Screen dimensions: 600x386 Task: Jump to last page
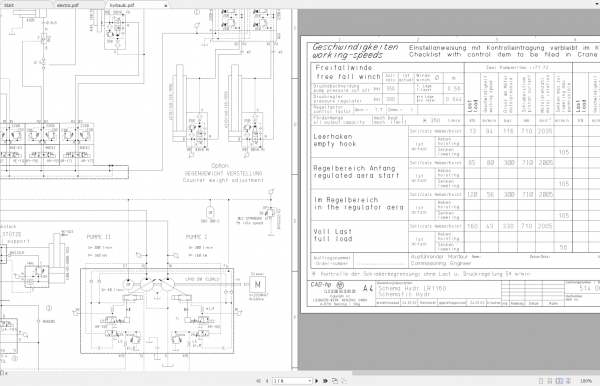tap(325, 381)
